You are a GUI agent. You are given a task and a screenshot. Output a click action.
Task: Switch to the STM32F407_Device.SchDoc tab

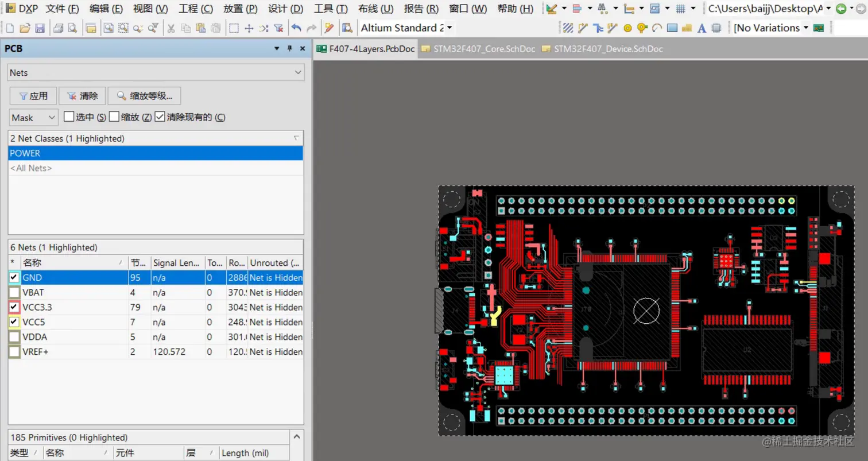coord(602,49)
